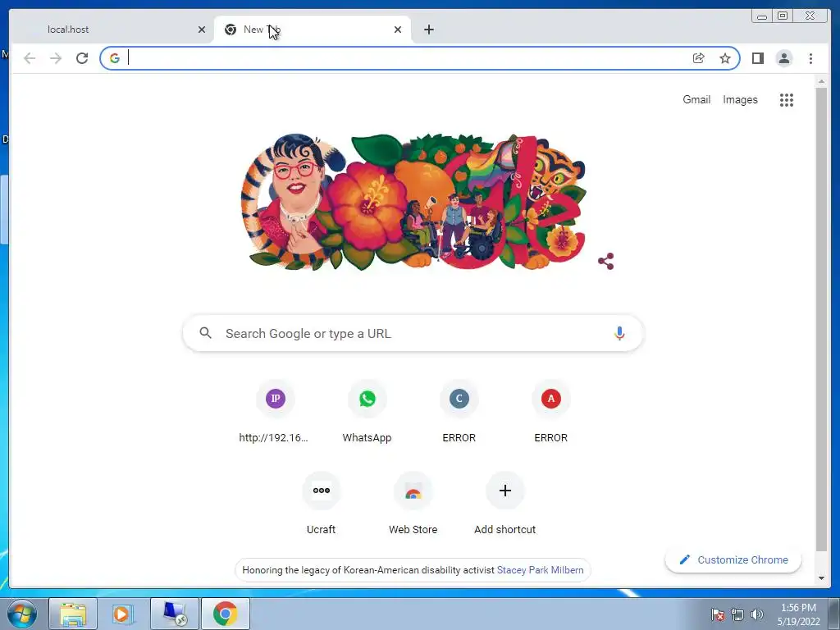Share the Google Doodle
840x630 pixels.
[606, 262]
